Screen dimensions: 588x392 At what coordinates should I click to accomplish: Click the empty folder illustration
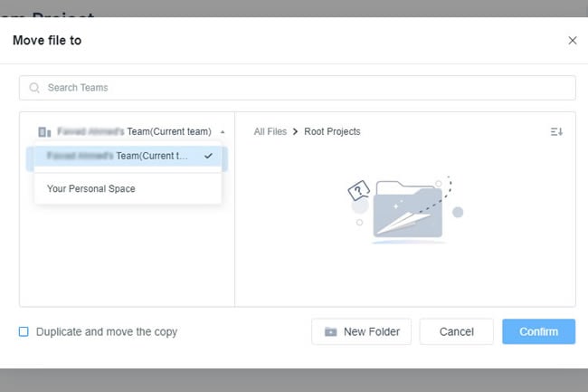(x=405, y=208)
